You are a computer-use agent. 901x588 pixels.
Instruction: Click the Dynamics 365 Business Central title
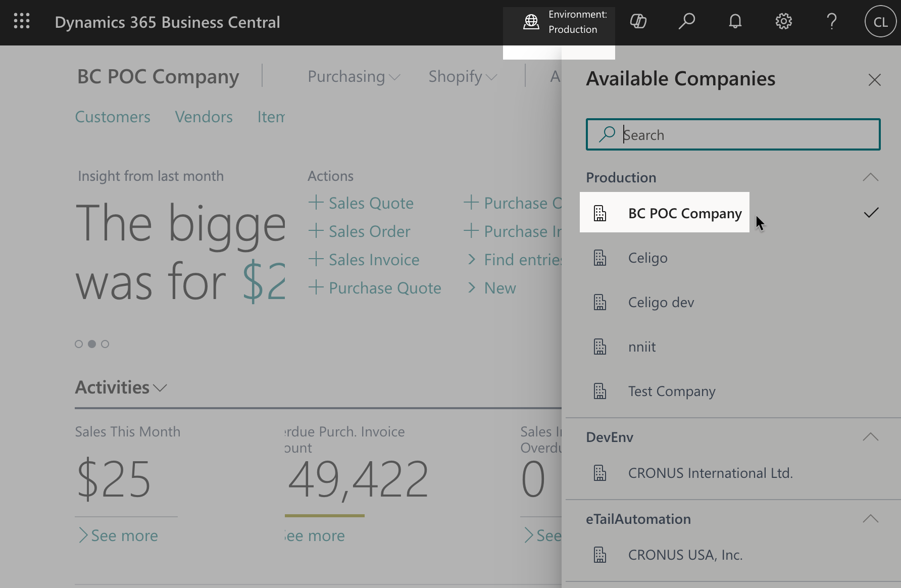coord(167,22)
